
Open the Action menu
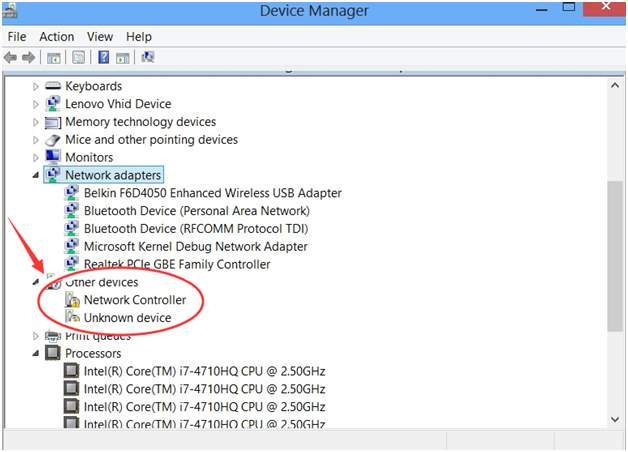coord(57,37)
